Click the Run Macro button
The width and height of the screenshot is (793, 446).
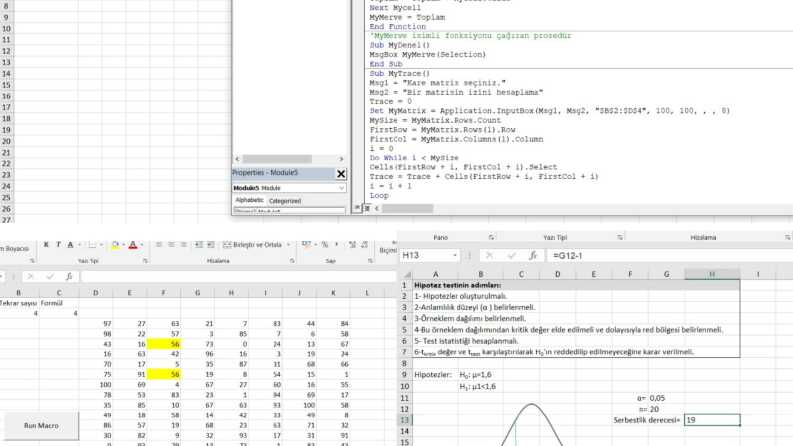point(41,426)
